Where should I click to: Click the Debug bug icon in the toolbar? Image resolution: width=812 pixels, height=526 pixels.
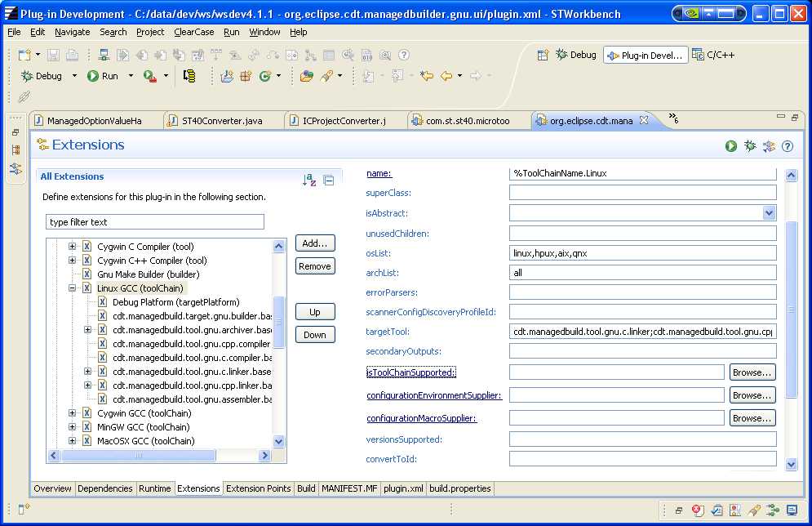27,76
